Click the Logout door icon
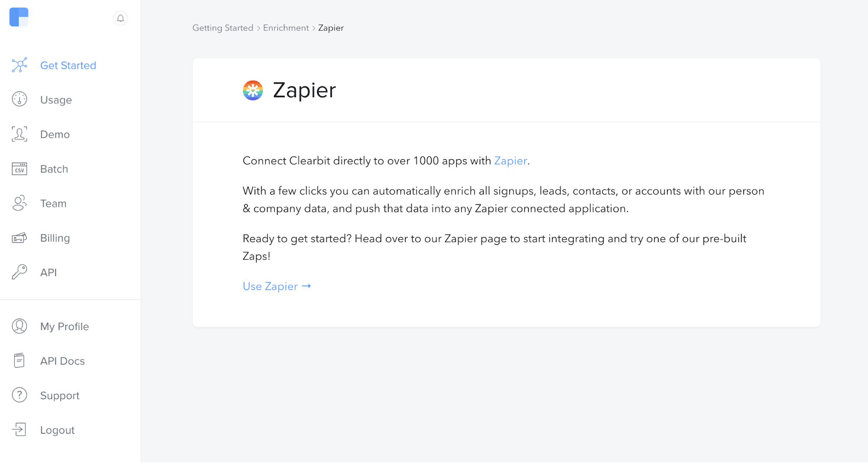Image resolution: width=868 pixels, height=463 pixels. [20, 430]
